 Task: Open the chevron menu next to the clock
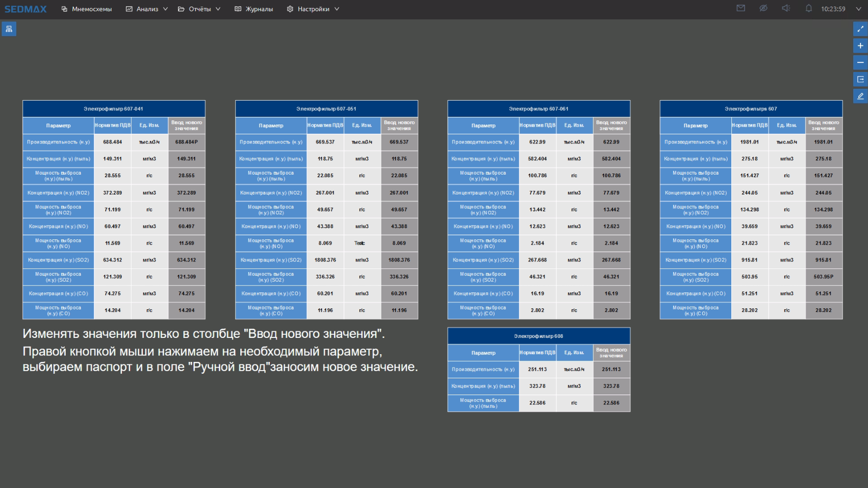point(858,9)
